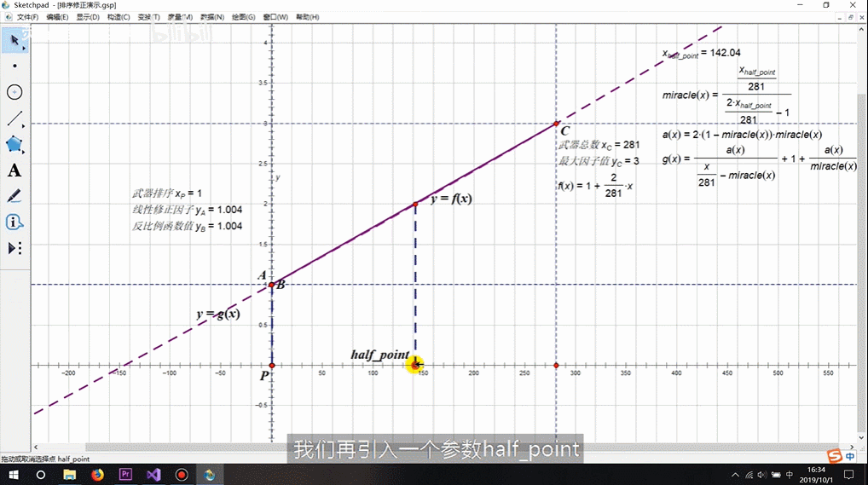The width and height of the screenshot is (868, 485).
Task: Open the Windows Start menu
Action: 14,475
